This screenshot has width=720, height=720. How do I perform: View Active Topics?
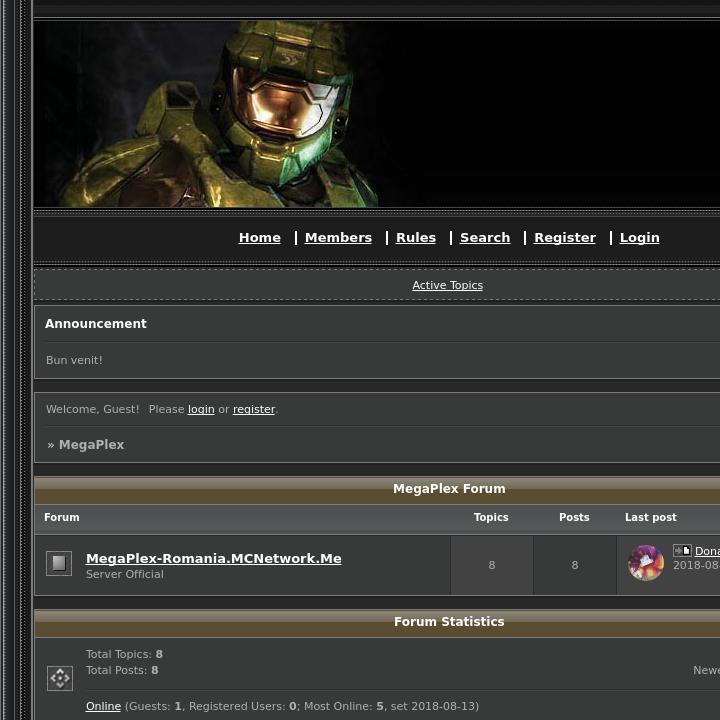pyautogui.click(x=447, y=286)
